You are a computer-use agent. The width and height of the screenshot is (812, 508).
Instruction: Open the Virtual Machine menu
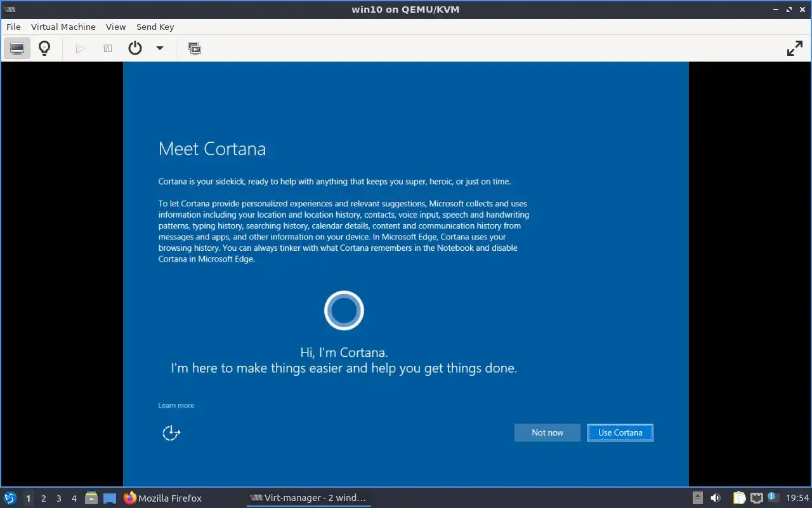[63, 27]
